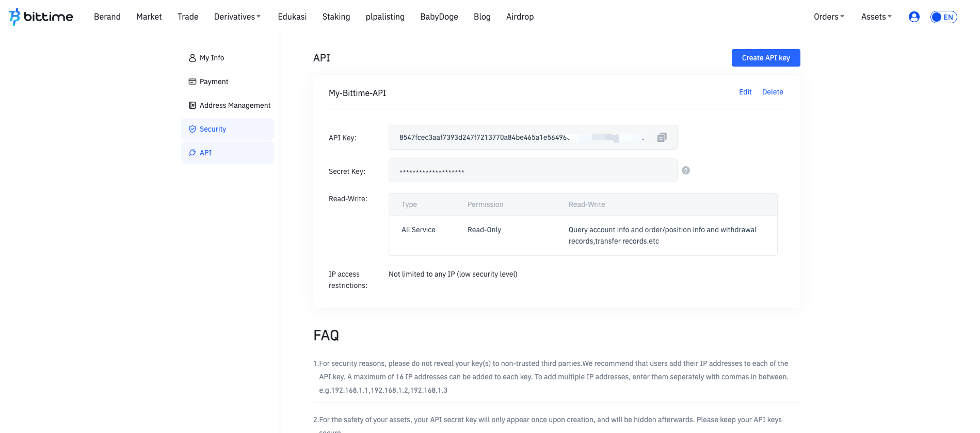Open plpalisting in the navigation
The image size is (980, 433).
click(385, 17)
